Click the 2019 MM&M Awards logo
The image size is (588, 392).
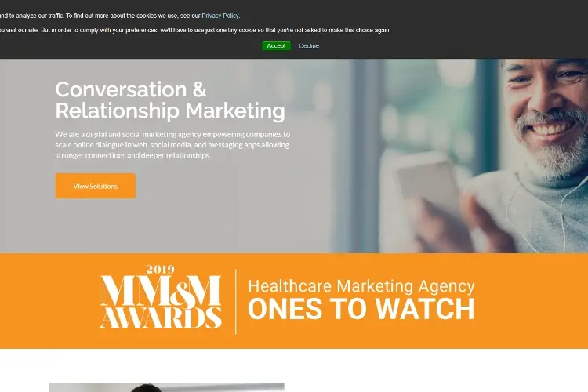pyautogui.click(x=161, y=296)
